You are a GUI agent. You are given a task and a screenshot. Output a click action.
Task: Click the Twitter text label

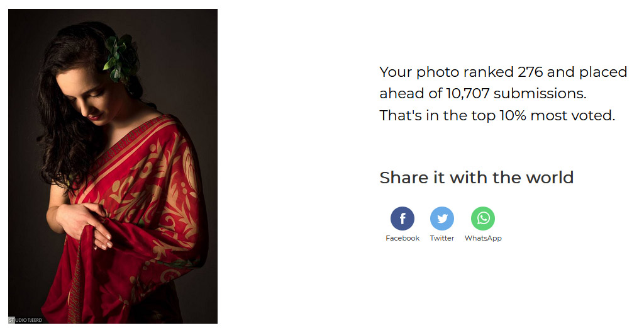pyautogui.click(x=442, y=238)
